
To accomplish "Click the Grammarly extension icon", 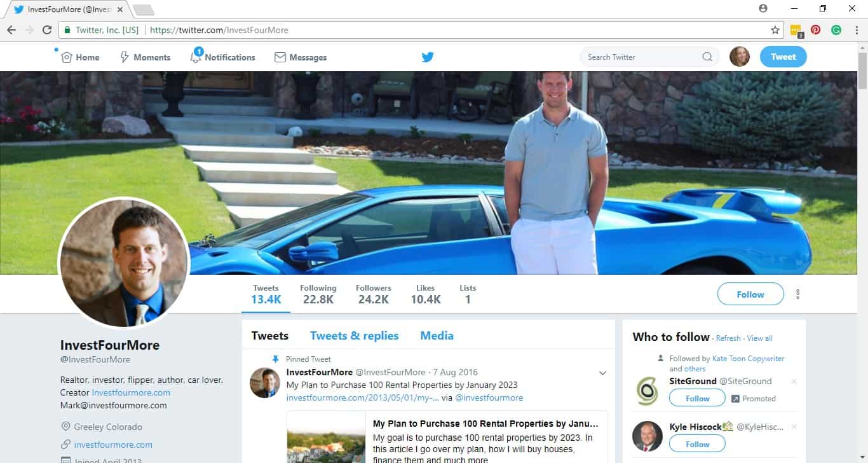I will click(x=836, y=30).
